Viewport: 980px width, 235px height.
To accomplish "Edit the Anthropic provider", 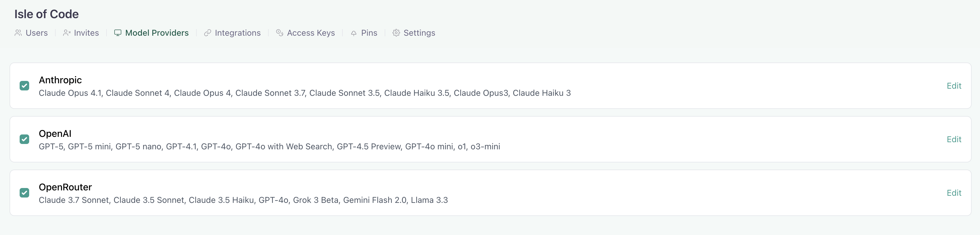I will tap(954, 86).
